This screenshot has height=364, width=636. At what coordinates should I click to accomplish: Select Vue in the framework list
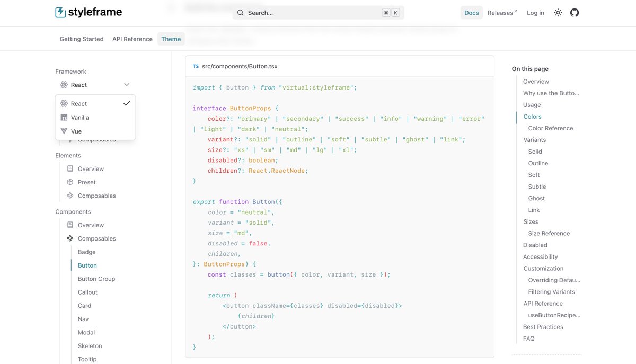95,131
